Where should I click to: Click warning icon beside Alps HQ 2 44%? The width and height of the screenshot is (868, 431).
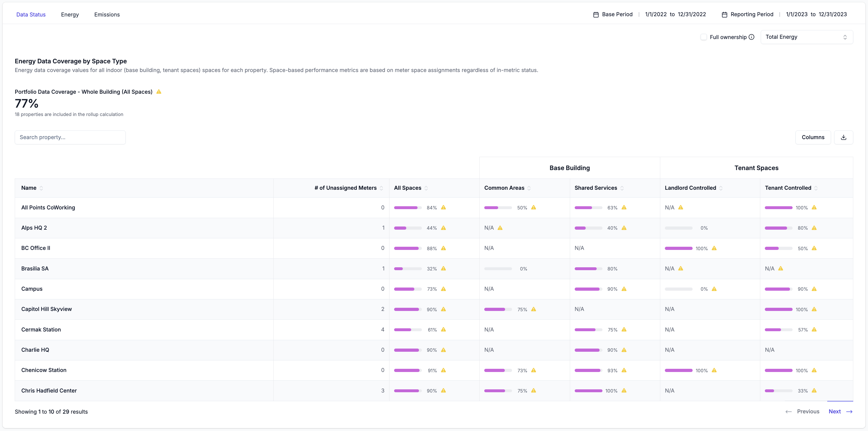443,228
